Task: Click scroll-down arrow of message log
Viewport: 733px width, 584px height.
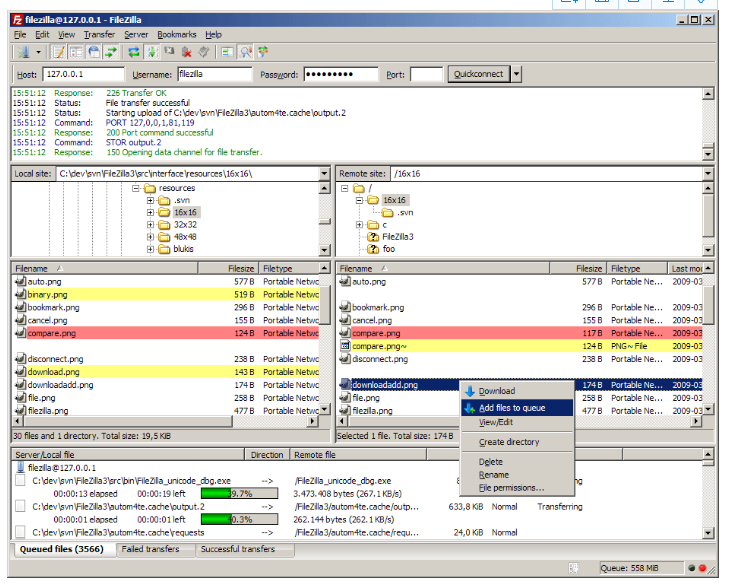Action: pos(708,154)
